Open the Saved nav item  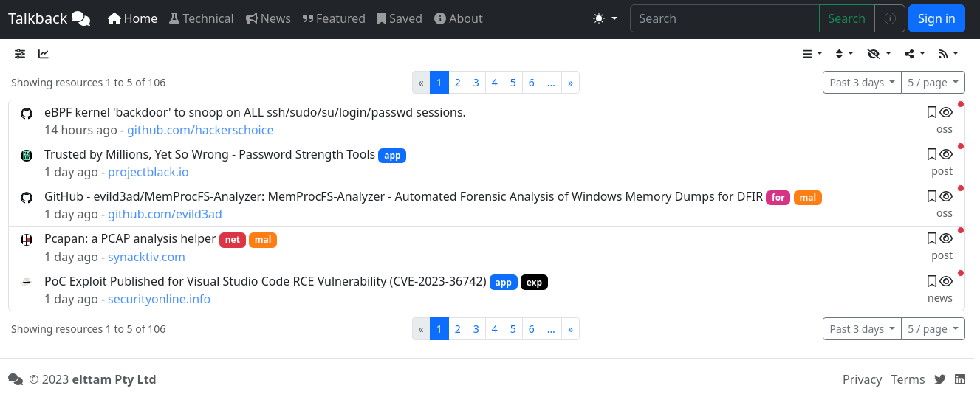400,18
